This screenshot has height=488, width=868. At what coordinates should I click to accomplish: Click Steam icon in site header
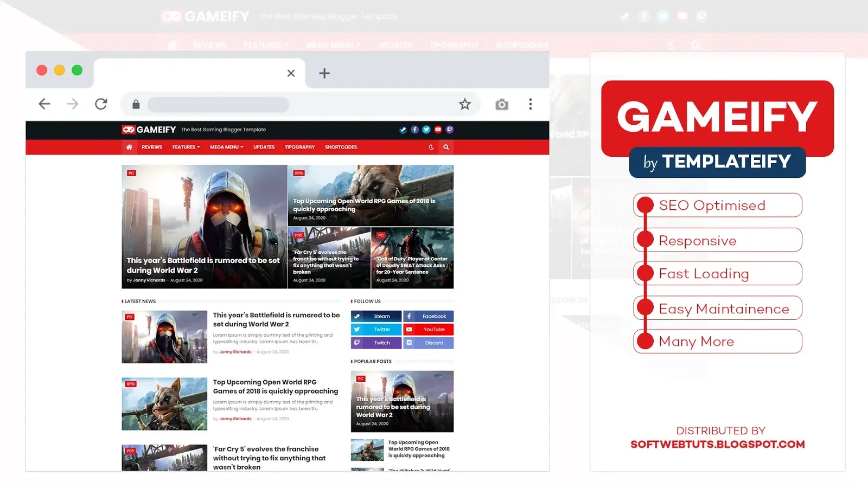coord(403,130)
